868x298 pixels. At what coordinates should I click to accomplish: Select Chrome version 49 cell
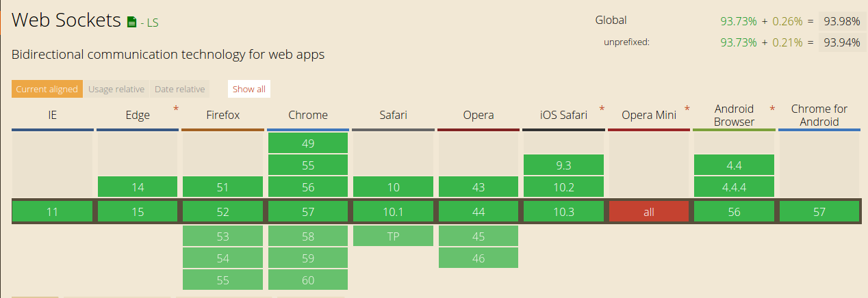(308, 143)
